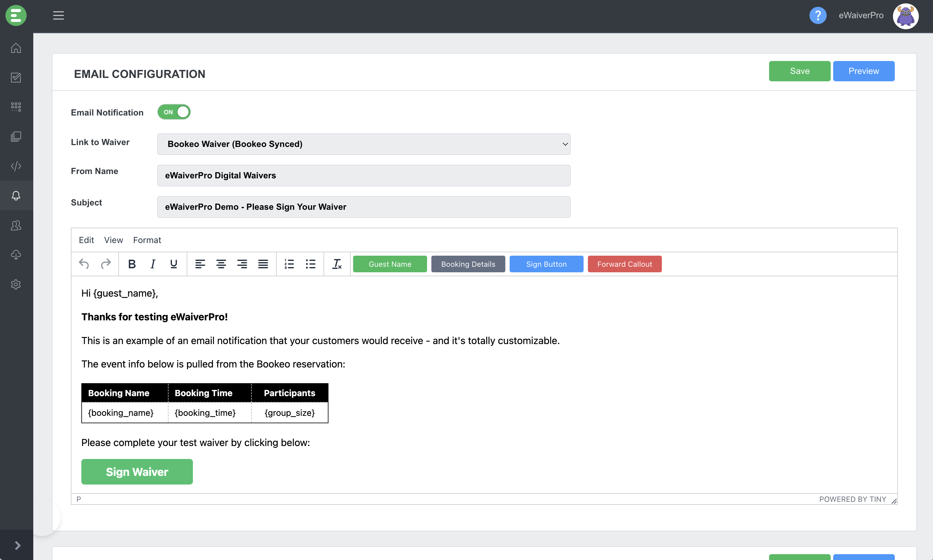Click the blue help question mark icon

point(817,15)
